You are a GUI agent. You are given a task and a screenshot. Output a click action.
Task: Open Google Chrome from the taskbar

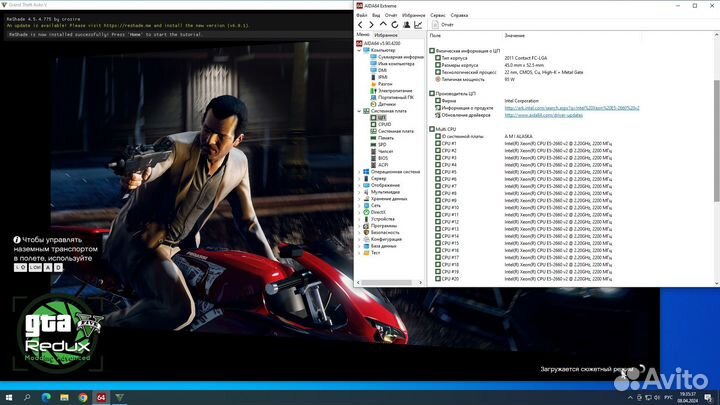83,398
